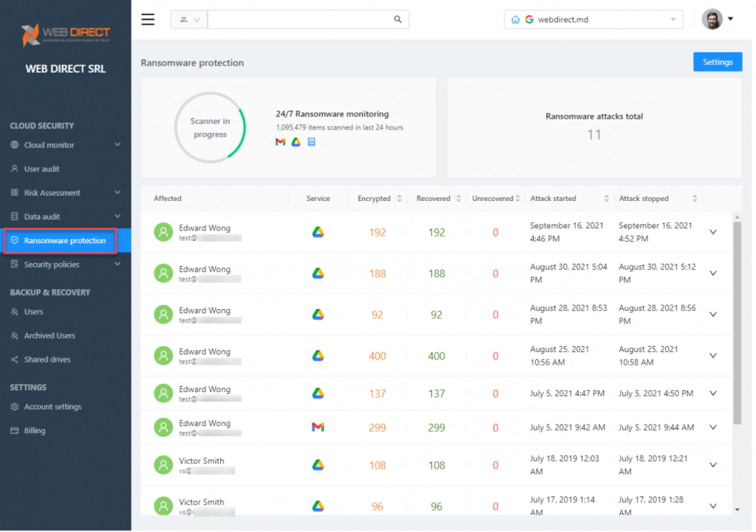Screen dimensions: 756x532
Task: Click the recovered value 92
Action: pos(436,314)
